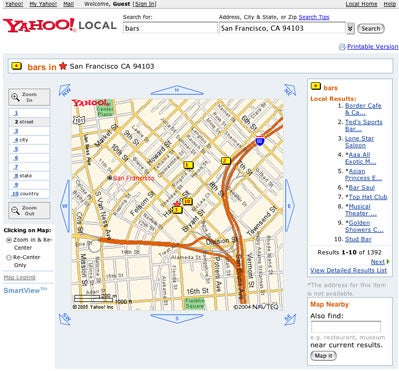Click the Zoom In magnifier button

click(29, 97)
